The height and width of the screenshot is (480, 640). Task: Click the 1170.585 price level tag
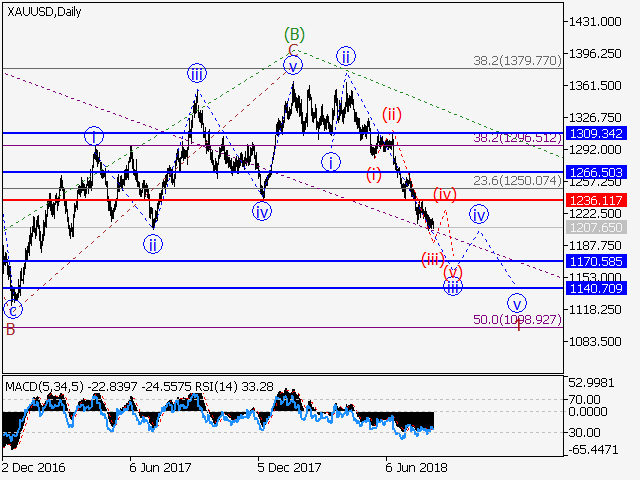click(597, 261)
